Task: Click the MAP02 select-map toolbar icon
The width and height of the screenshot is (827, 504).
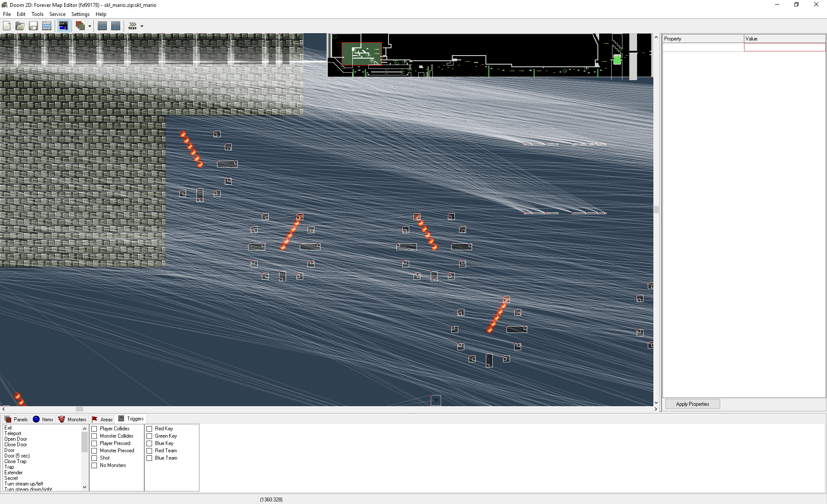Action: click(x=47, y=26)
